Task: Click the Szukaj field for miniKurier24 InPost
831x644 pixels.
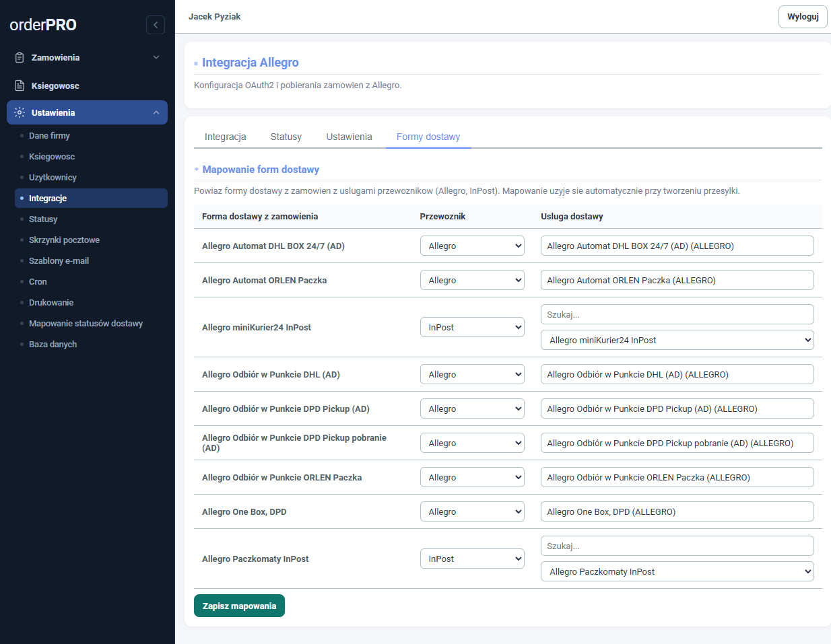Action: click(x=677, y=314)
